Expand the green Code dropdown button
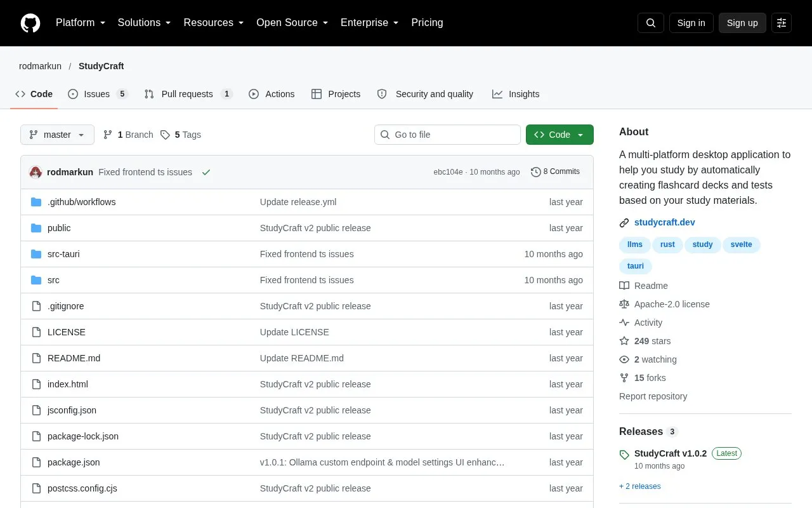 pos(560,135)
